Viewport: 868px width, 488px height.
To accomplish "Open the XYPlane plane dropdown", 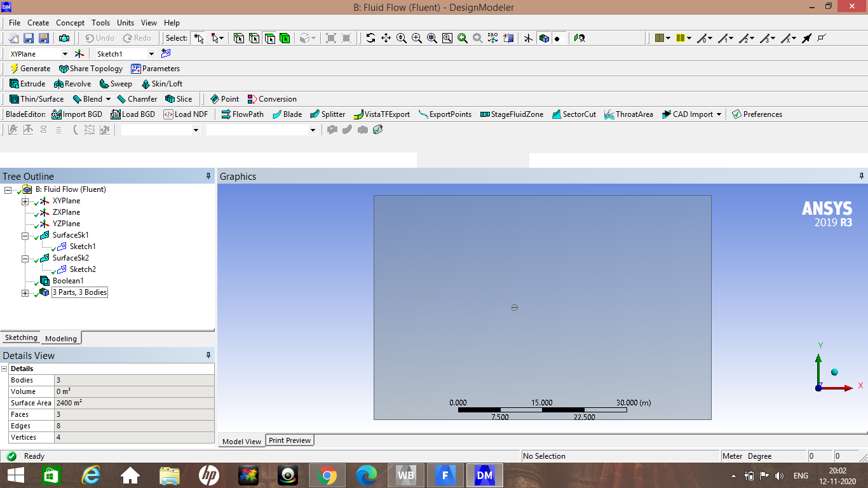I will point(64,54).
